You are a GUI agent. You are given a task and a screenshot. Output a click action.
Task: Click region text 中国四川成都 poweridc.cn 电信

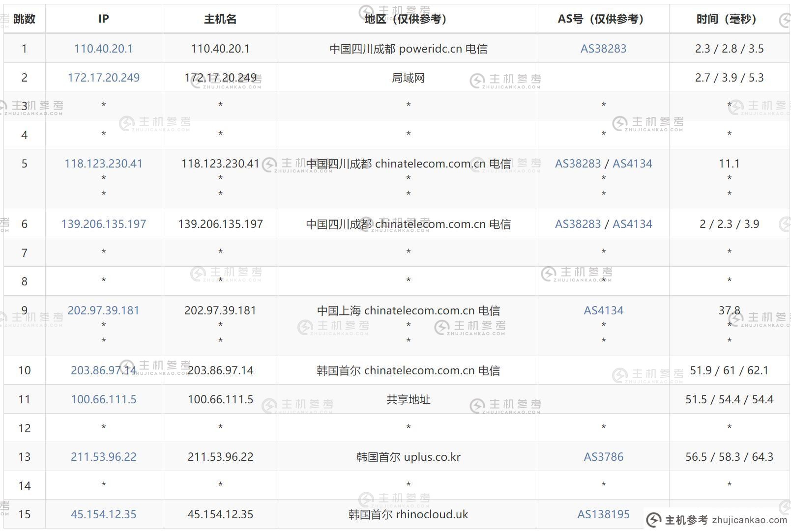point(408,49)
